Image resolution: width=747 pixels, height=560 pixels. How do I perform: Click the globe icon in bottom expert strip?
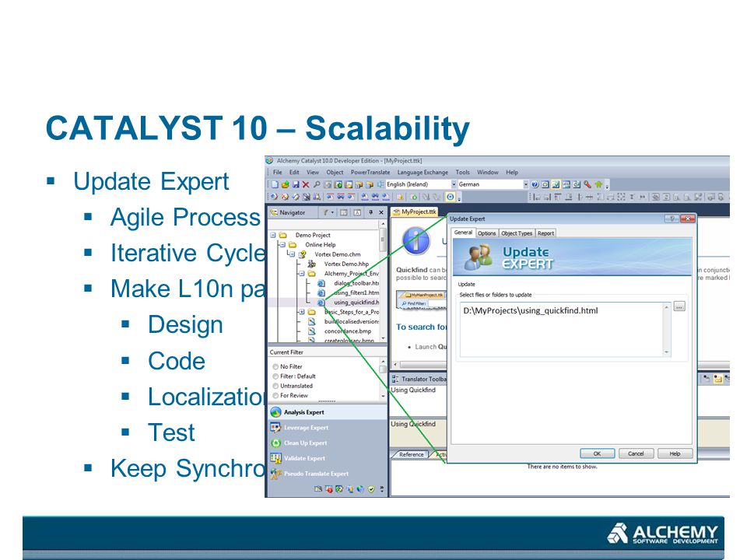(x=360, y=489)
